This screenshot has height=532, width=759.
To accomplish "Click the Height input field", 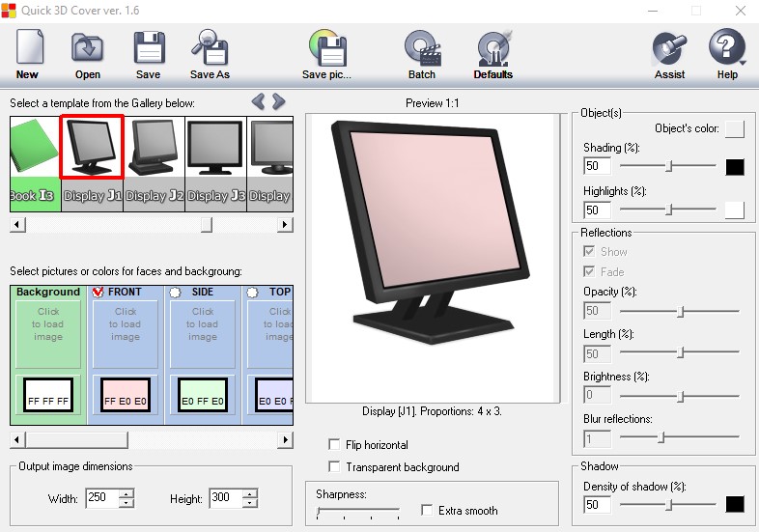I will [226, 497].
